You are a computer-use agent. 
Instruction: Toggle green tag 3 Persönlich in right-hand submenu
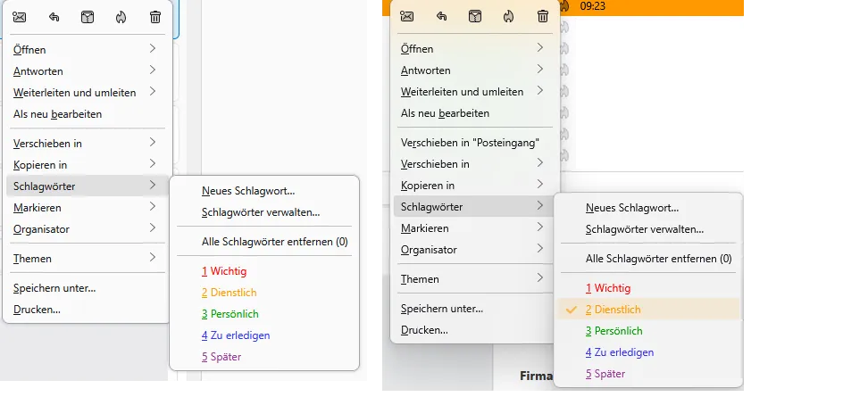tap(648, 331)
